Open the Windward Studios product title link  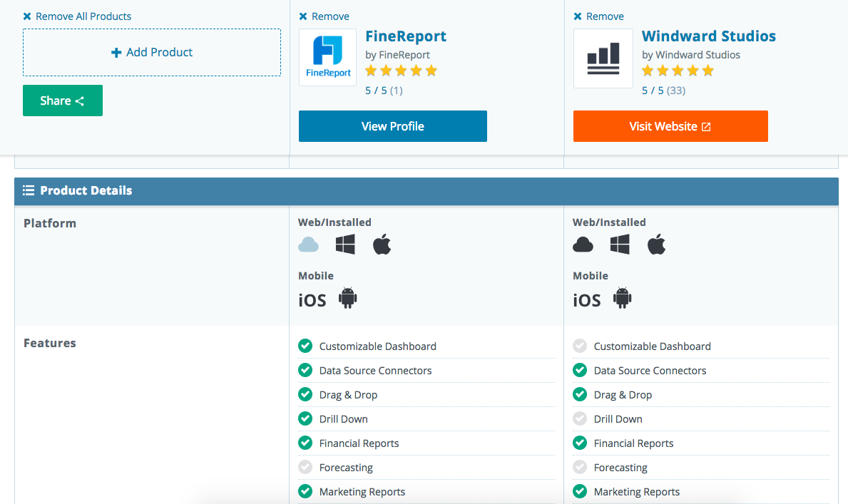coord(708,36)
